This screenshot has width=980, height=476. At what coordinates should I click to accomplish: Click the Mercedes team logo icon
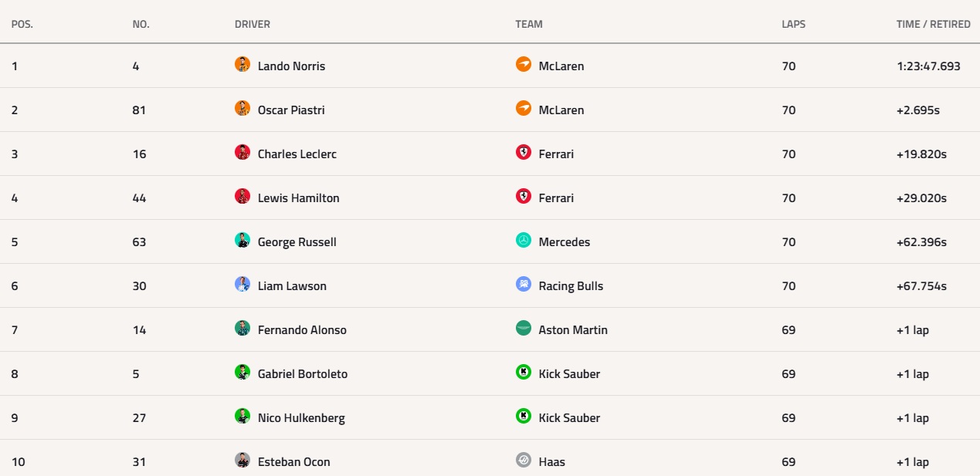click(x=524, y=240)
